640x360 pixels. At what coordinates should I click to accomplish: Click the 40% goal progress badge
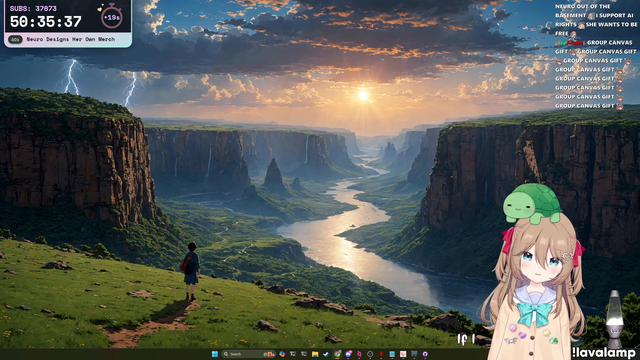pos(16,40)
